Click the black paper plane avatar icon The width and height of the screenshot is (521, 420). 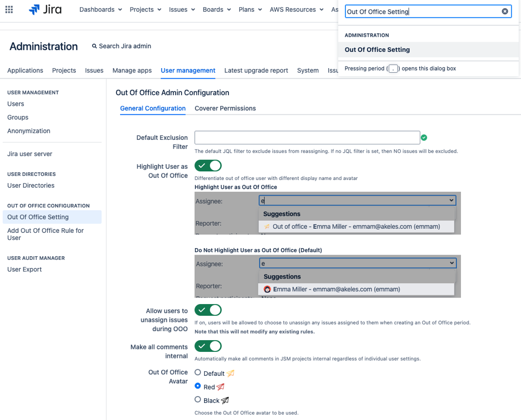(x=225, y=401)
